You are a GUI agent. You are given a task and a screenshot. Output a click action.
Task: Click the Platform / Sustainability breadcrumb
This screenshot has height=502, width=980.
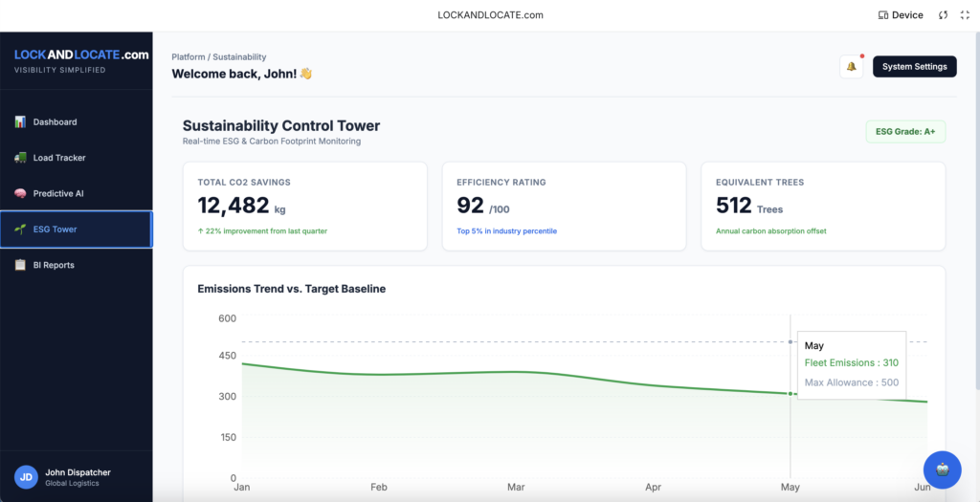[x=219, y=57]
